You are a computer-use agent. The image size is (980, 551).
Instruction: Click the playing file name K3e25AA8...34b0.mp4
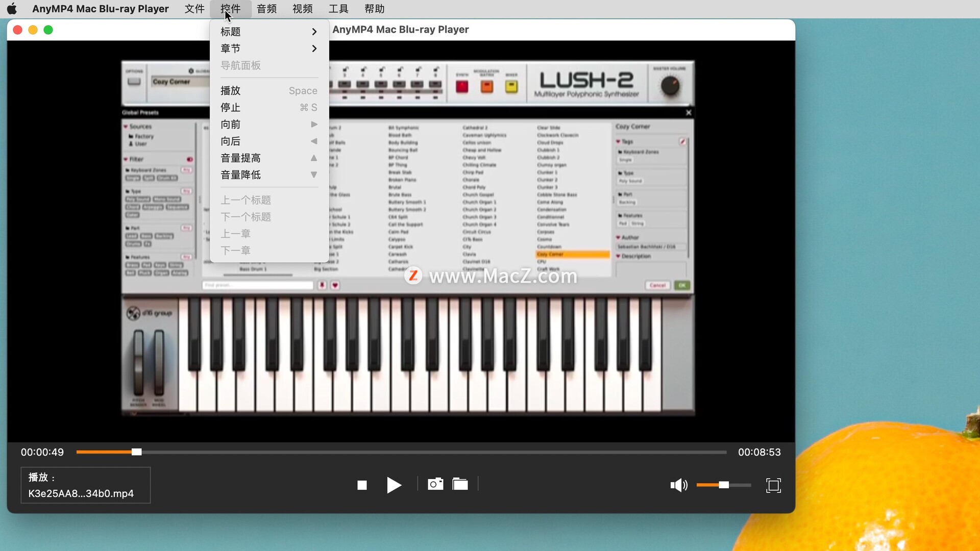click(x=81, y=493)
